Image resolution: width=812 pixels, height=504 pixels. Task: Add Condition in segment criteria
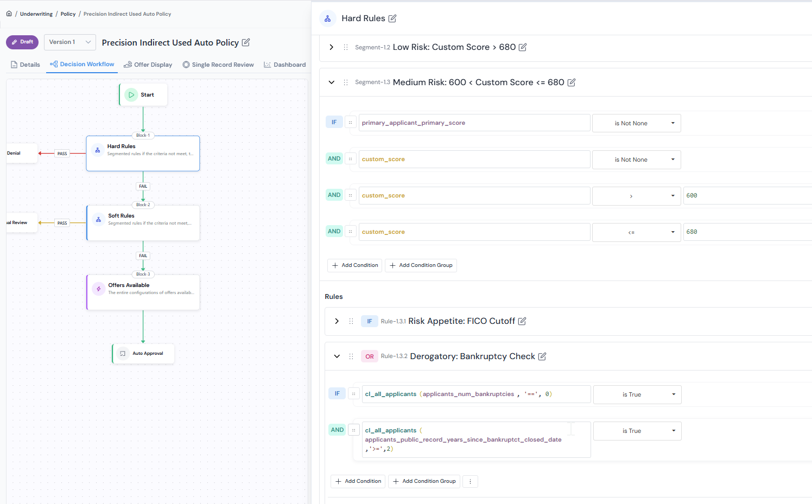pos(355,265)
